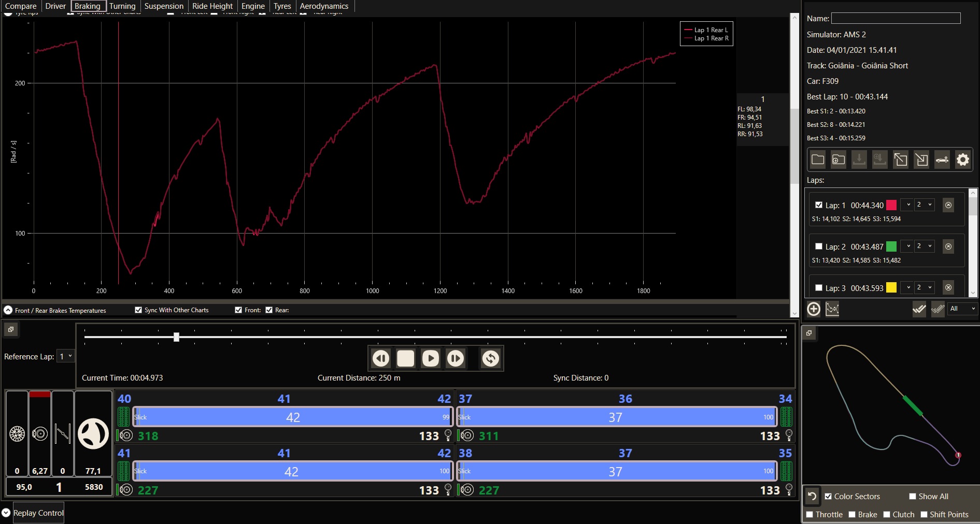
Task: Click the add lap plus-circle icon
Action: (814, 309)
